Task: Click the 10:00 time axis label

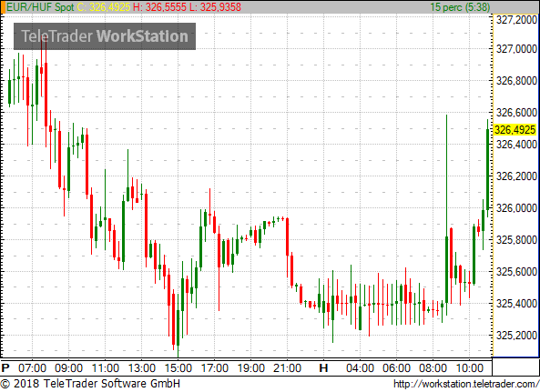Action: coord(469,368)
